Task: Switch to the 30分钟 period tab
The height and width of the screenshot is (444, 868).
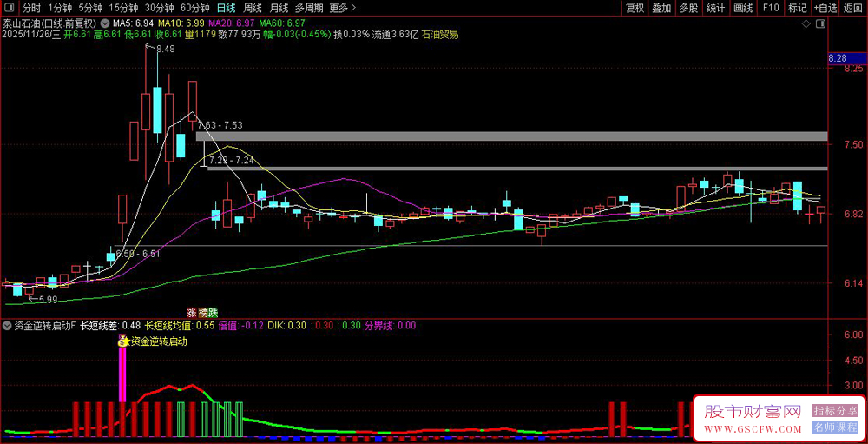Action: click(159, 8)
